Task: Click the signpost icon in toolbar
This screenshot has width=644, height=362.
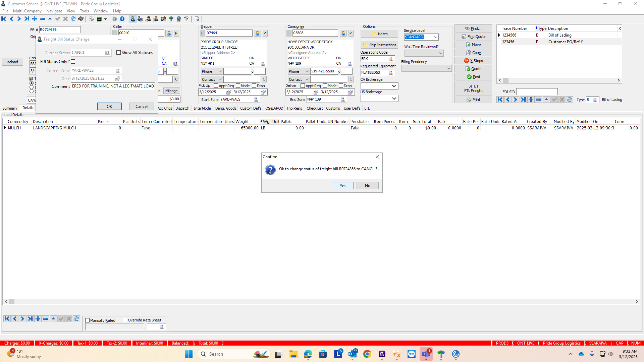Action: point(171,19)
